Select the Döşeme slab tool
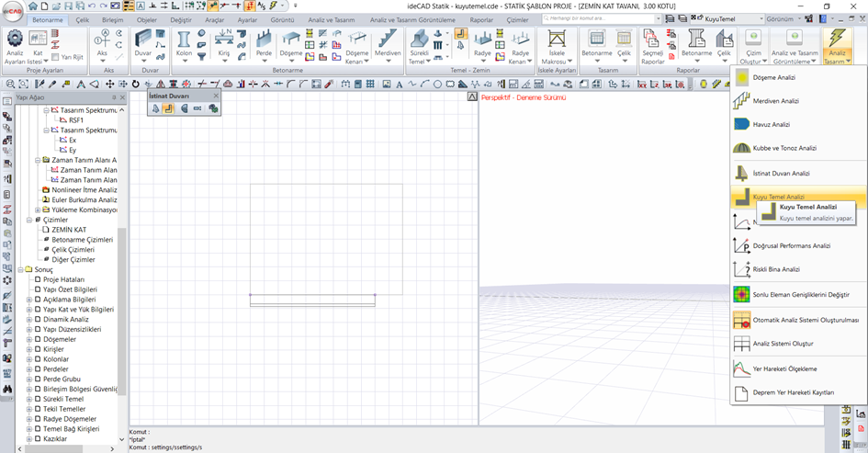Image resolution: width=868 pixels, height=453 pixels. point(290,40)
